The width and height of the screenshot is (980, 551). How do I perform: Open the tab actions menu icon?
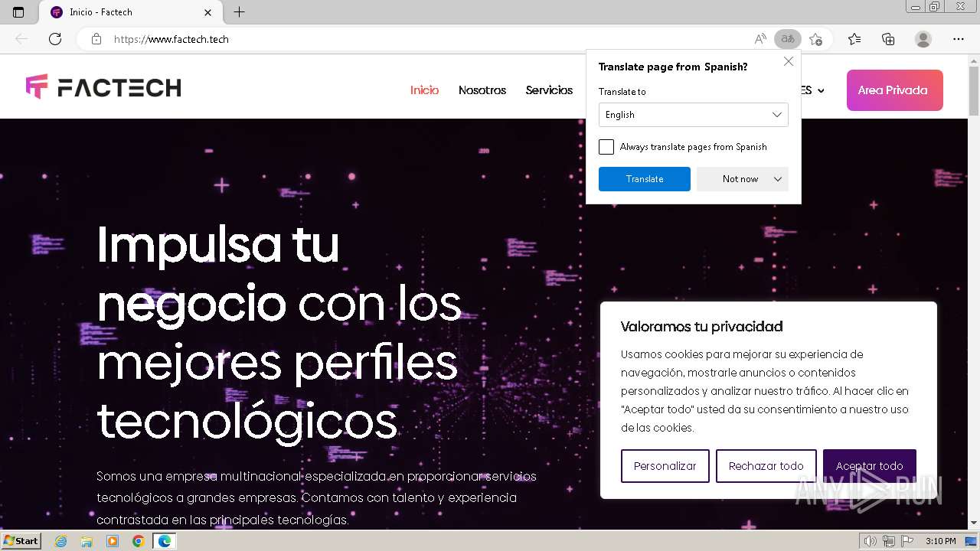18,12
